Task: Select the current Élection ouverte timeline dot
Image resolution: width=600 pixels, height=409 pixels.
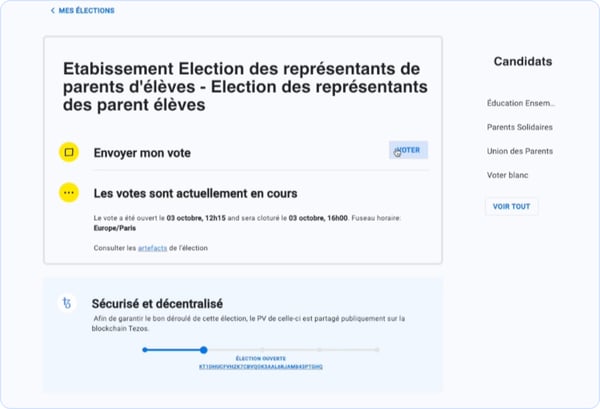Action: pyautogui.click(x=203, y=350)
